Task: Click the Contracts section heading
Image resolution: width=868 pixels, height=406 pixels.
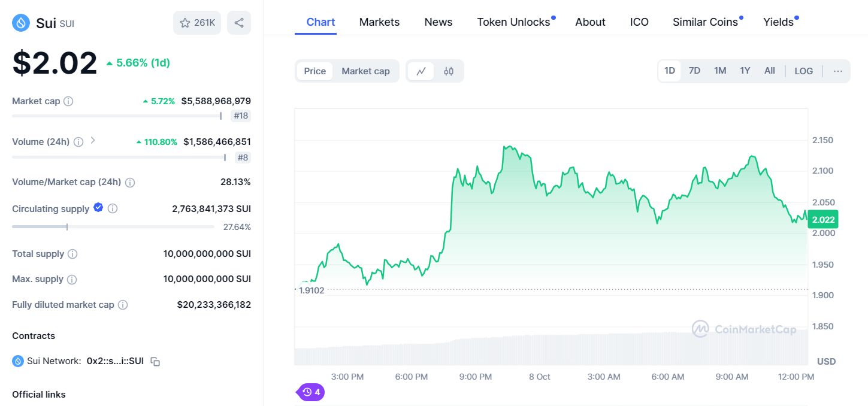Action: pos(34,336)
